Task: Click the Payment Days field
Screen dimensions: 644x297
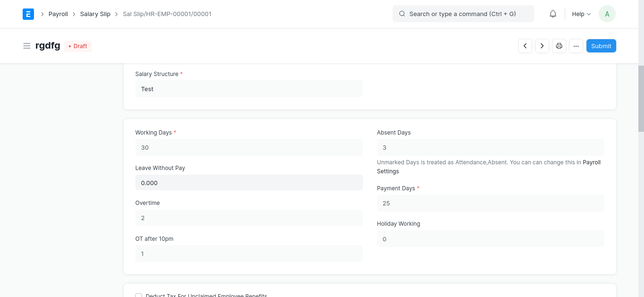Action: pos(490,203)
